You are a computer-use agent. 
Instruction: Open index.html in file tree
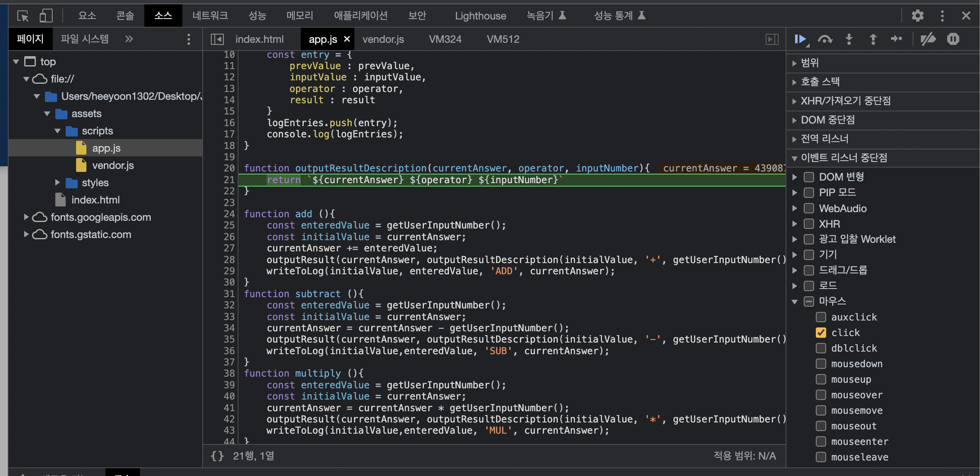[x=95, y=200]
